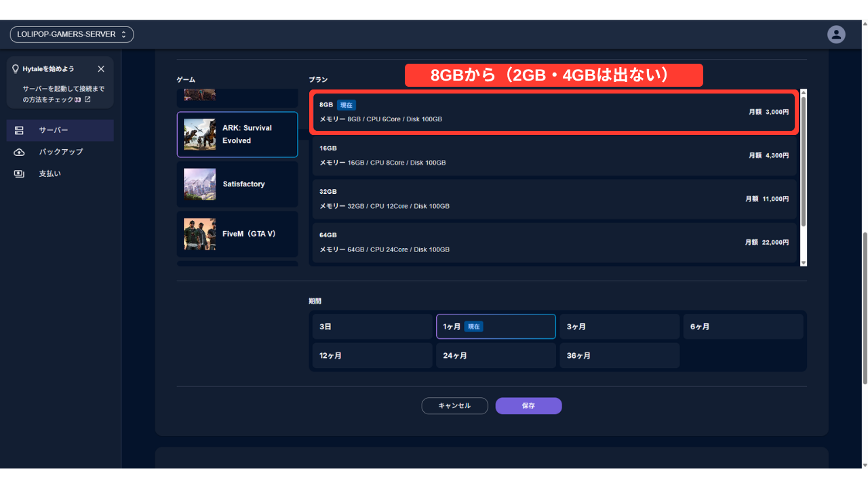Click the server icon in sidebar

pos(19,130)
